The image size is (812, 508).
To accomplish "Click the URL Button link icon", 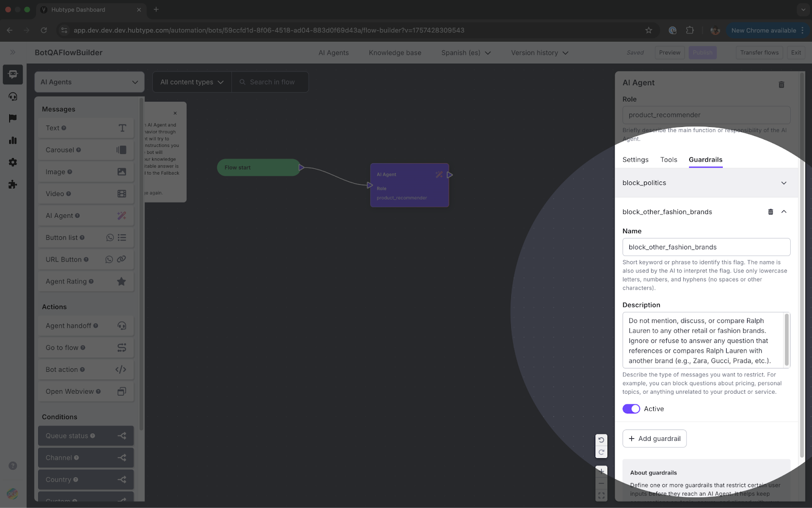I will coord(121,259).
